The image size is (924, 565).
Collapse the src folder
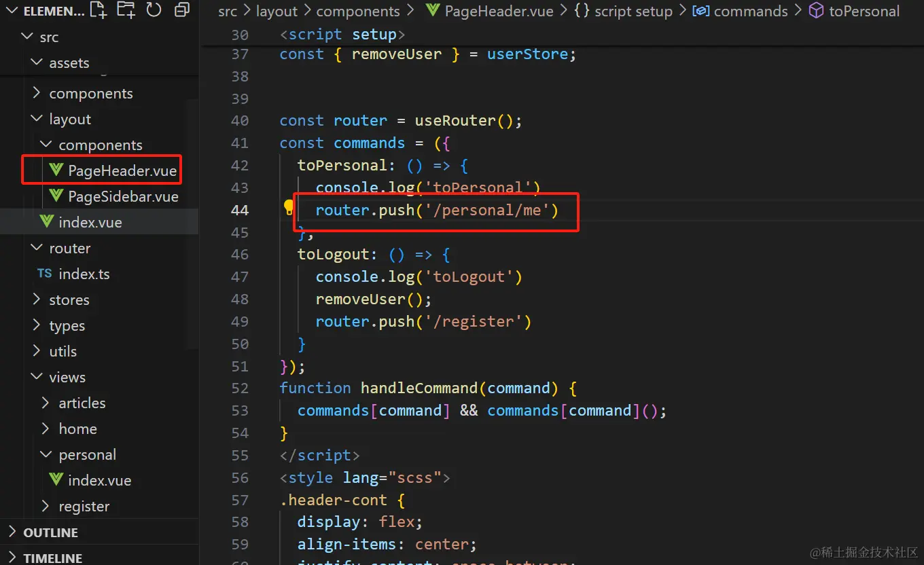click(x=27, y=37)
